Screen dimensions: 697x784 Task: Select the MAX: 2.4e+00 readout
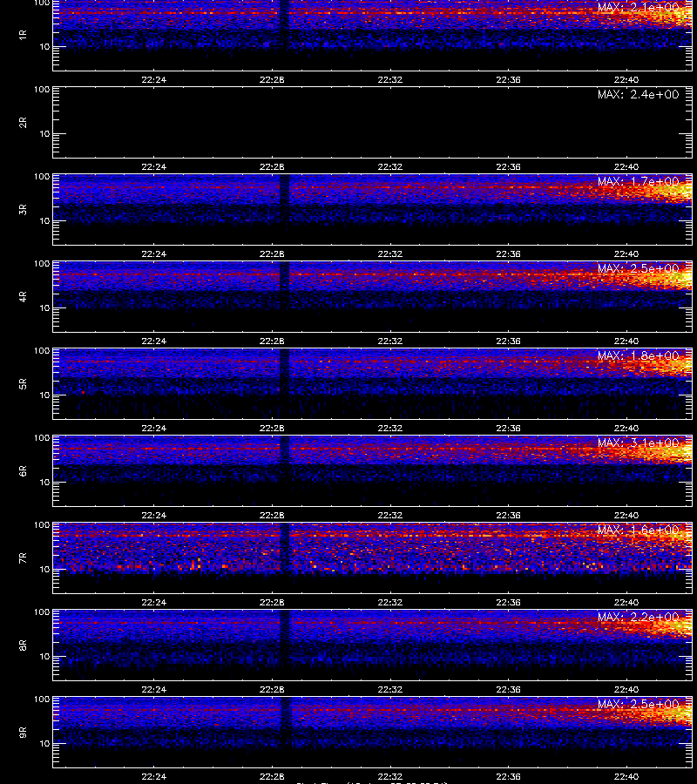tap(638, 94)
